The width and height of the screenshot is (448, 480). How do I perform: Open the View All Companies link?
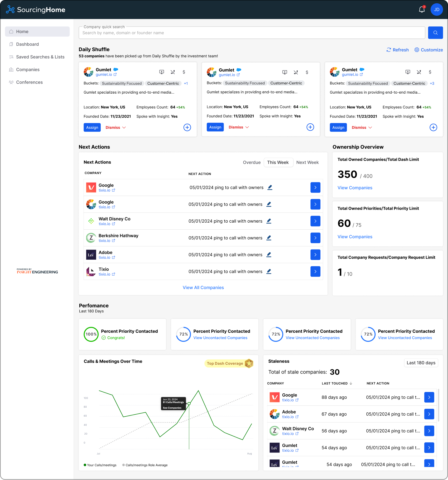(x=203, y=288)
